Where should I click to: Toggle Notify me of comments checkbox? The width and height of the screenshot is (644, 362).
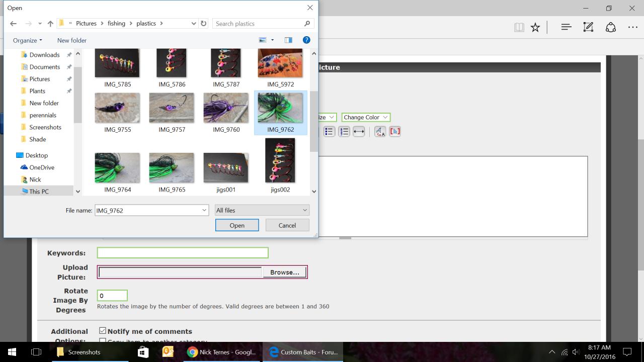pos(103,331)
